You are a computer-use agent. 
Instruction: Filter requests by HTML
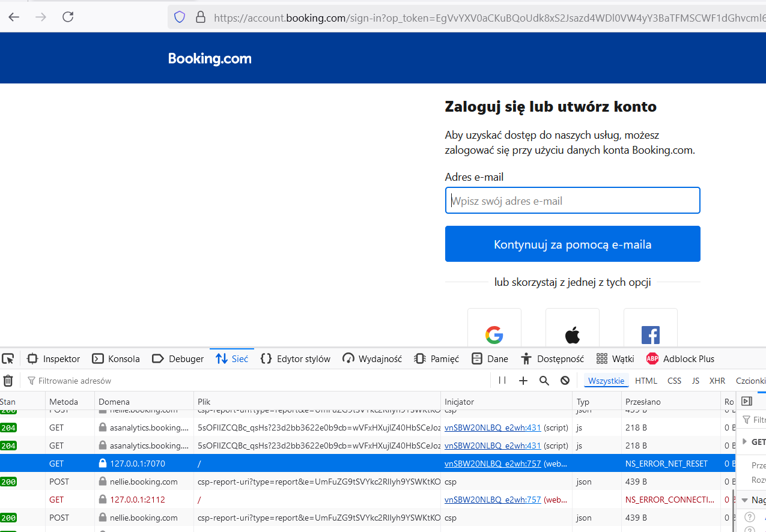pyautogui.click(x=646, y=381)
